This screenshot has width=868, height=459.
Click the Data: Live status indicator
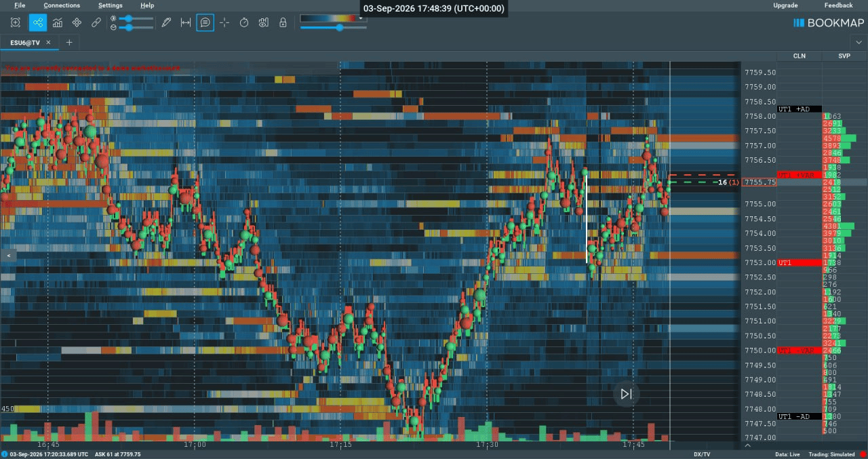click(789, 454)
